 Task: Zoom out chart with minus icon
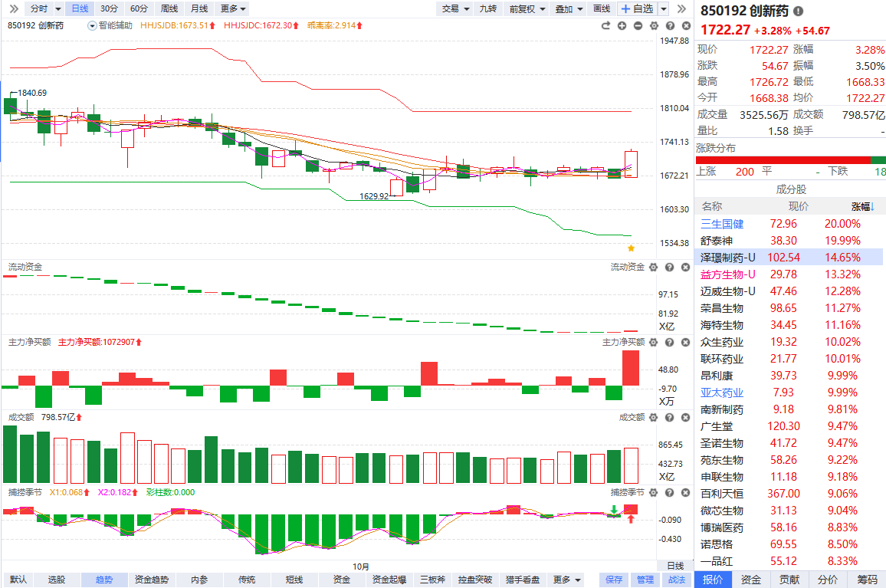pyautogui.click(x=638, y=25)
